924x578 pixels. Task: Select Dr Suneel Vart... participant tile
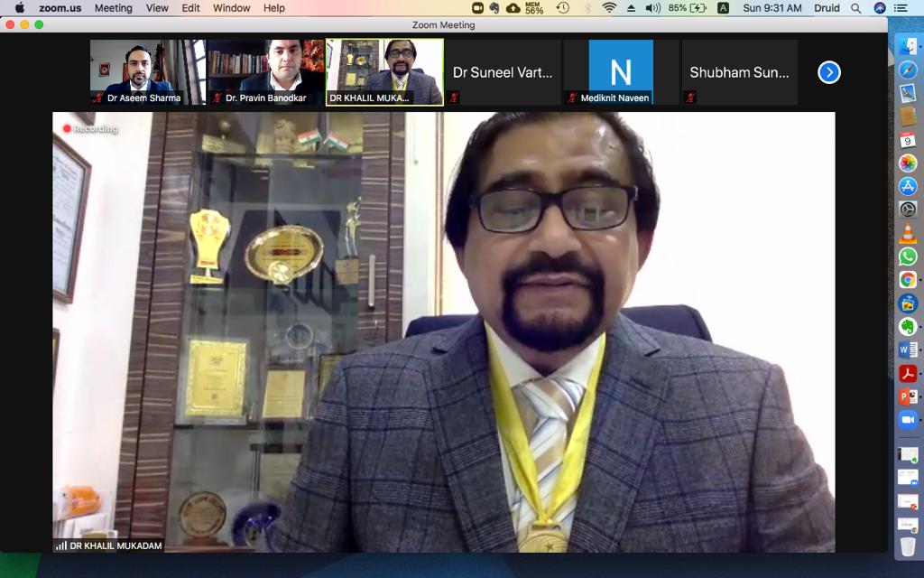coord(503,72)
